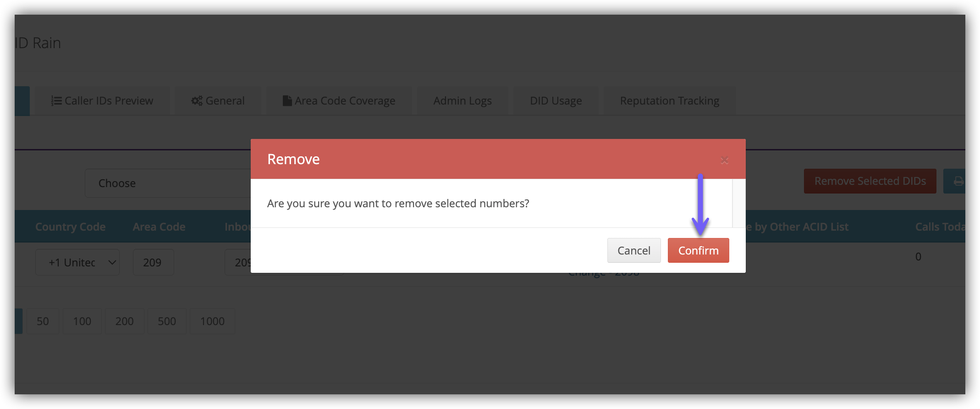980x409 pixels.
Task: Sort by the Country Code column header
Action: tap(70, 227)
